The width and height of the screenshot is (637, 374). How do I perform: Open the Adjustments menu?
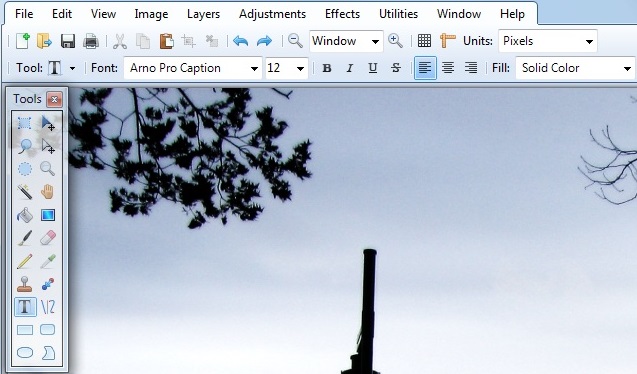pos(272,14)
